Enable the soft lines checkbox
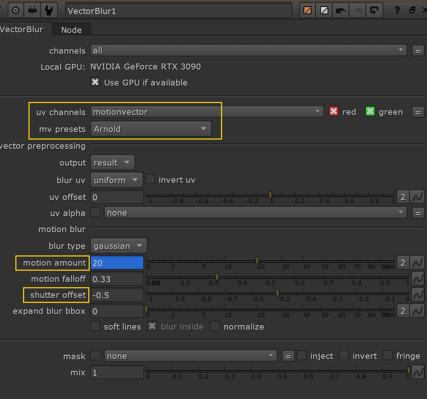Viewport: 427px width, 399px height. (95, 326)
